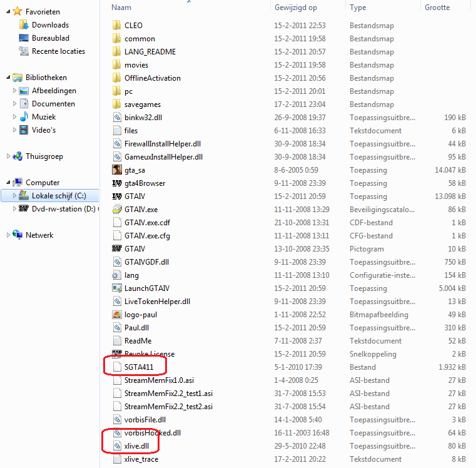476x468 pixels.
Task: Select the Bureaublad desktop icon
Action: coord(24,38)
